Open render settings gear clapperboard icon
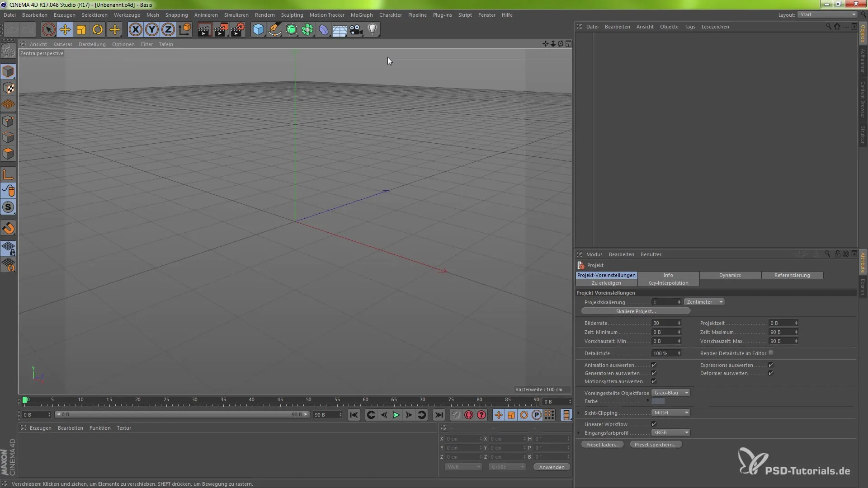The height and width of the screenshot is (488, 868). (238, 30)
